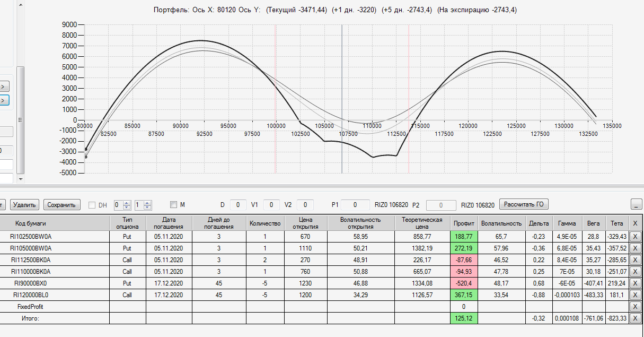The height and width of the screenshot is (337, 644).
Task: Toggle the DH checkbox
Action: [x=92, y=205]
